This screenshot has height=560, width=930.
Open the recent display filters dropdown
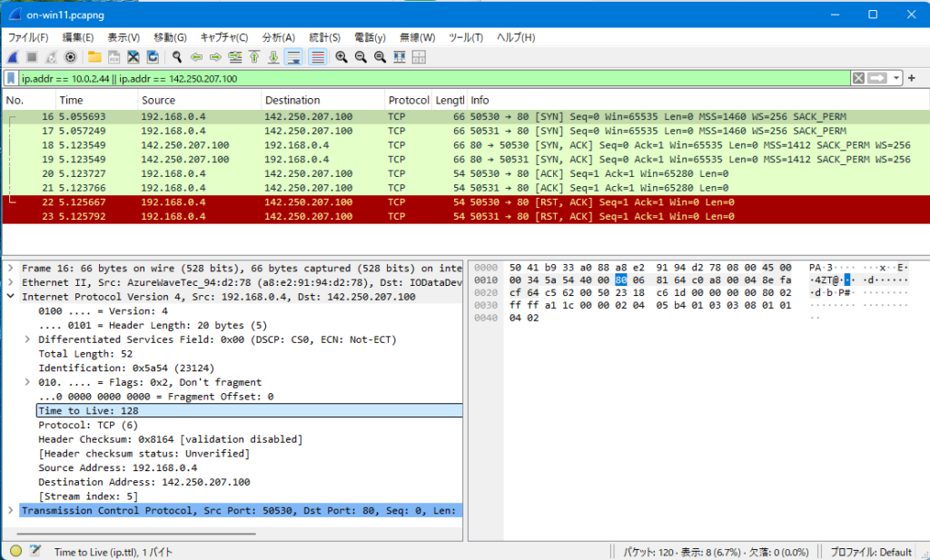[x=896, y=78]
